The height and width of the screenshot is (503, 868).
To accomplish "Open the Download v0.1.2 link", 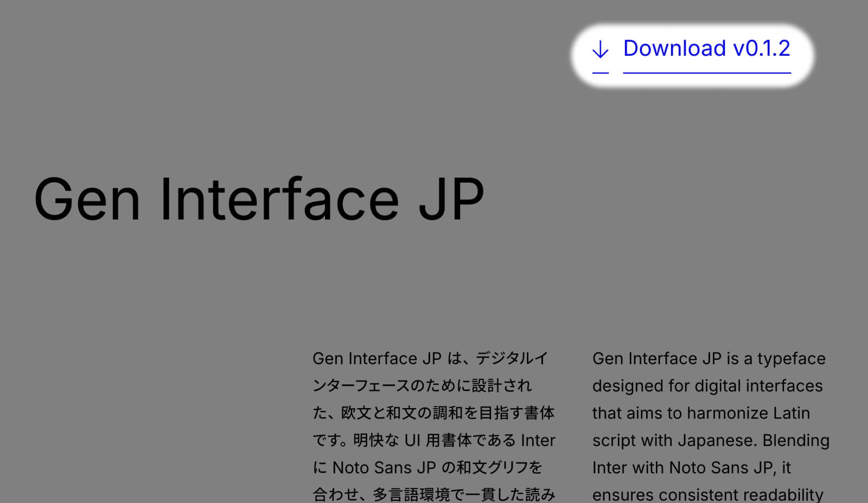I will [x=707, y=49].
